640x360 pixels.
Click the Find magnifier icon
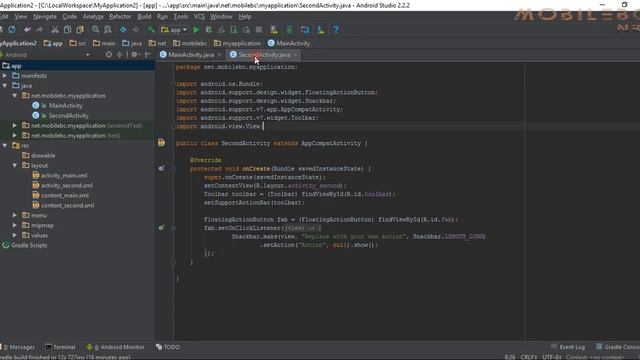96,30
